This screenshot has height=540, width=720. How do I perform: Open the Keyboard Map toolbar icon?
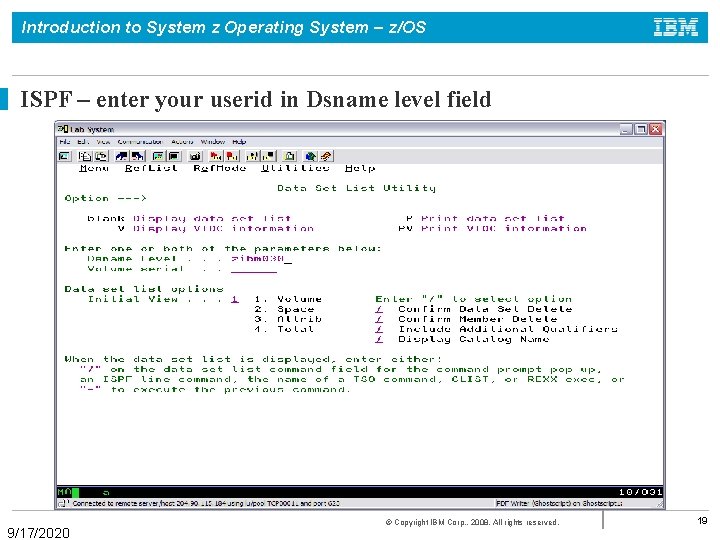(x=195, y=156)
